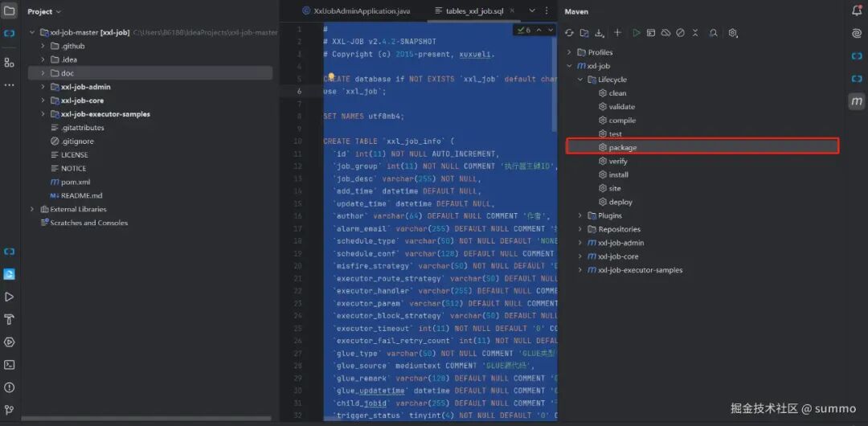Open Execute Maven Goal icon
The height and width of the screenshot is (426, 868).
[651, 33]
